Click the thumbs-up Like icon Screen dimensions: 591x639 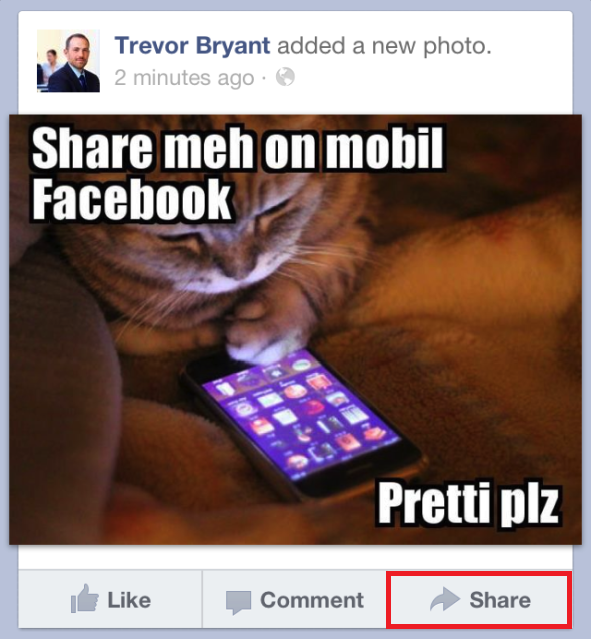[x=84, y=599]
